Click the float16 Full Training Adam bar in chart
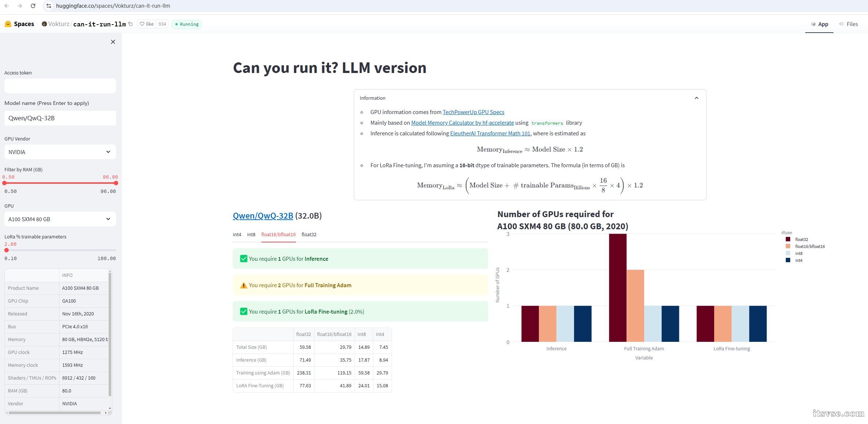 pos(635,306)
